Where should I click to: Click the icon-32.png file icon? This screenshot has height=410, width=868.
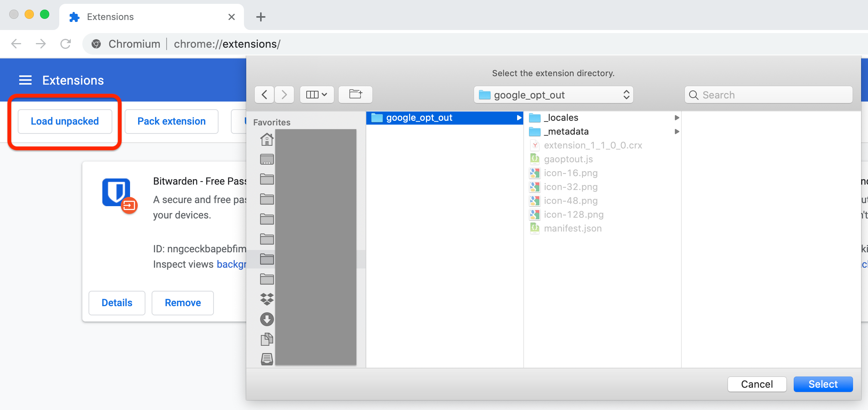click(535, 187)
